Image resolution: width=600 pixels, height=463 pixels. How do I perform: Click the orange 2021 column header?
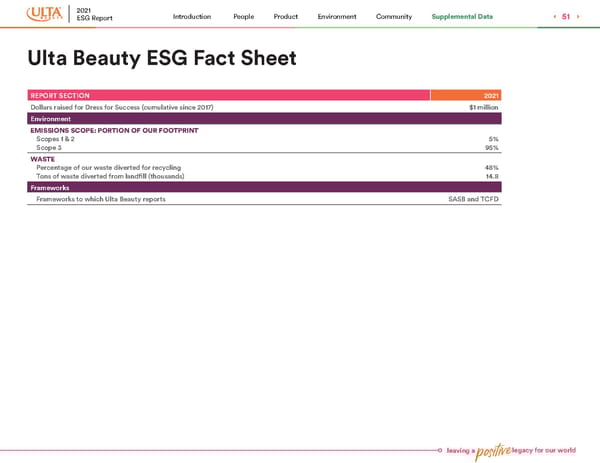[465, 95]
